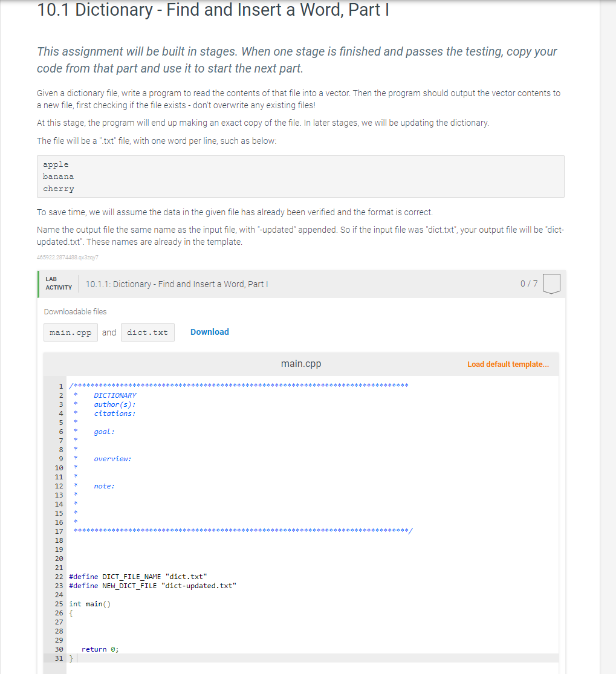Click the return 0 statement line
The height and width of the screenshot is (674, 616).
(100, 649)
